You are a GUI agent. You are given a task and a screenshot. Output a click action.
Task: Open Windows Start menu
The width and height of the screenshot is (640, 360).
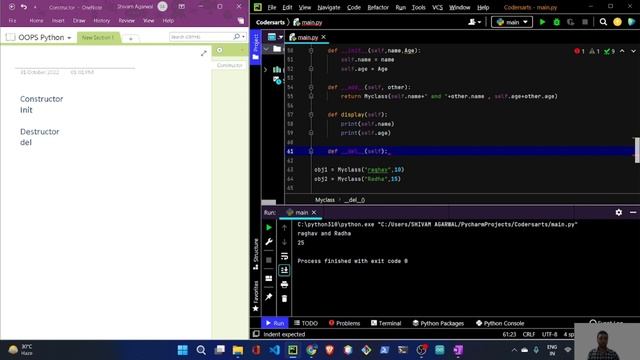182,350
